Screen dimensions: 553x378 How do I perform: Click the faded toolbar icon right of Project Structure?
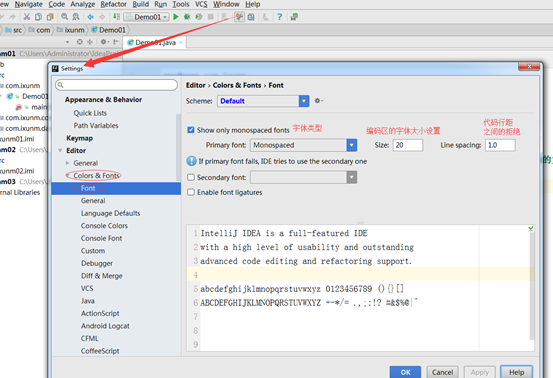point(265,17)
